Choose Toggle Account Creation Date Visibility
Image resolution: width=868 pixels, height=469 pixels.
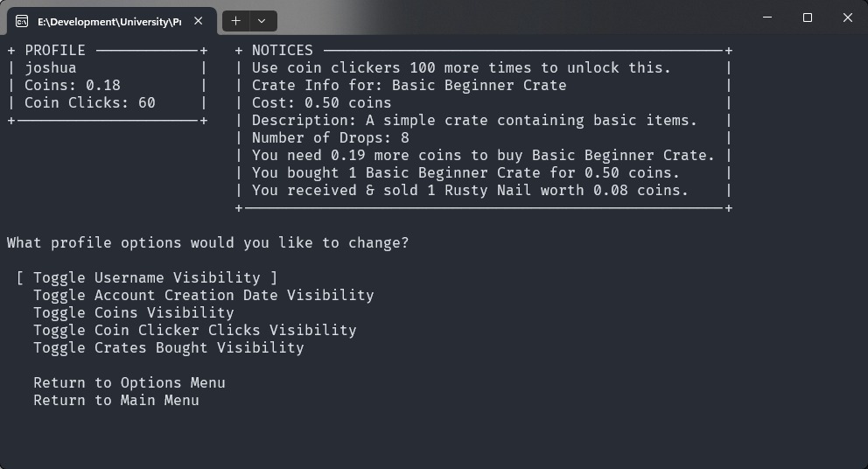[x=203, y=295]
